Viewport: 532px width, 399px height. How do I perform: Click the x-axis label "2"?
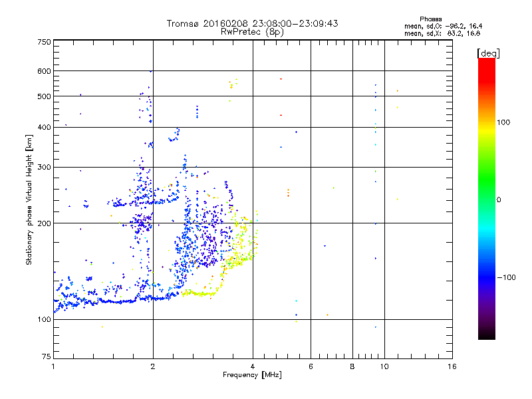coord(153,366)
